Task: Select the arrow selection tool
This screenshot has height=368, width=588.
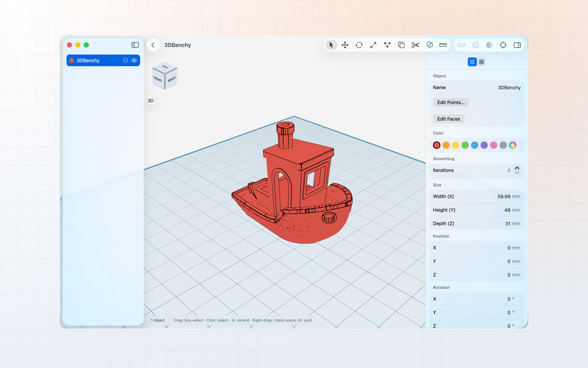Action: click(331, 45)
